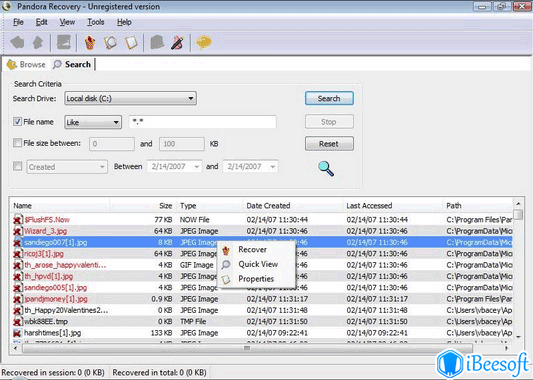This screenshot has width=533, height=380.
Task: Click the gray book toolbar icon
Action: pyautogui.click(x=157, y=42)
